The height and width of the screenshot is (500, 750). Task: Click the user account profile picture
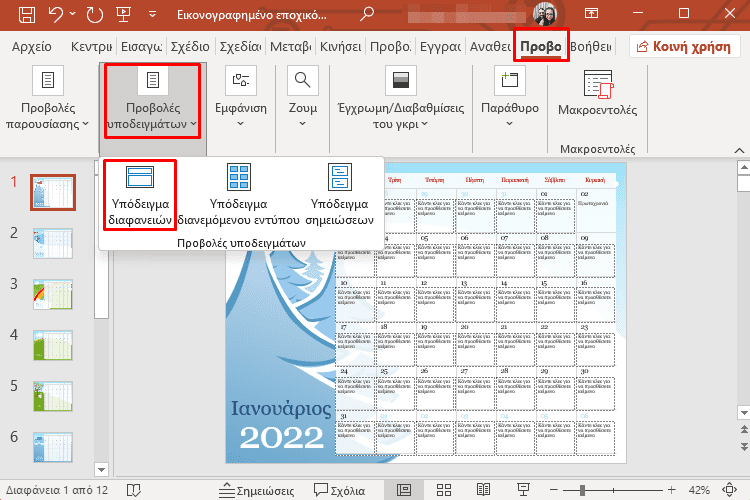pyautogui.click(x=545, y=14)
